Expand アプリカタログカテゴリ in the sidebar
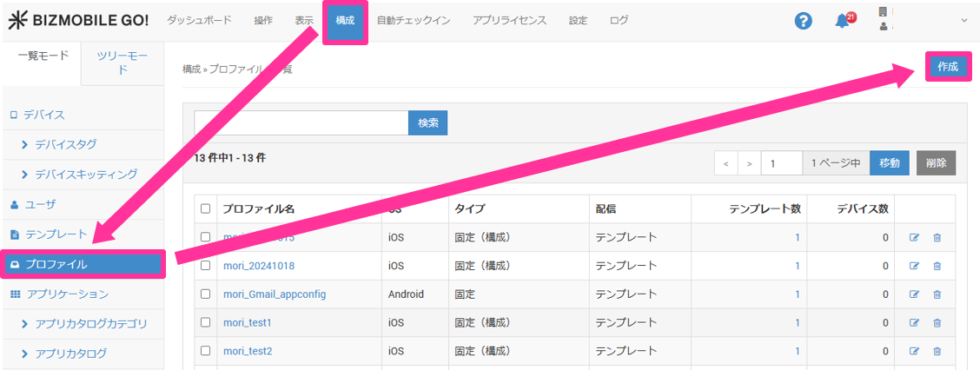Viewport: 980px width, 370px height. click(x=90, y=324)
